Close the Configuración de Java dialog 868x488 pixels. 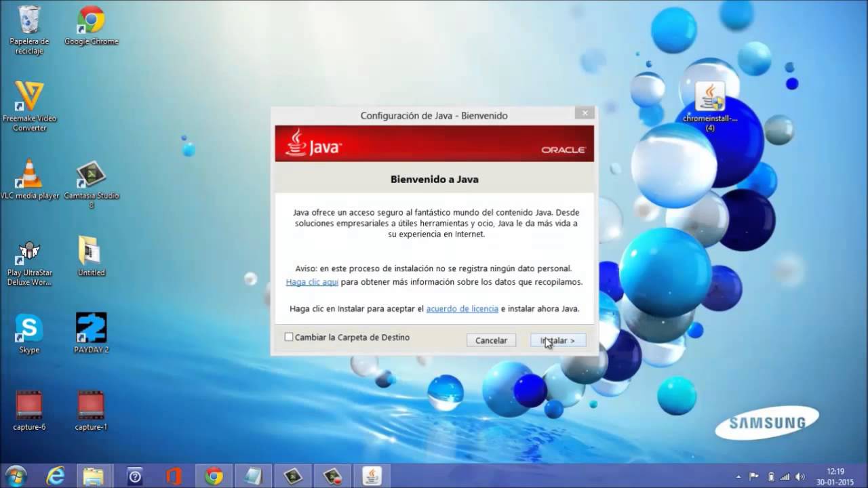pos(585,113)
